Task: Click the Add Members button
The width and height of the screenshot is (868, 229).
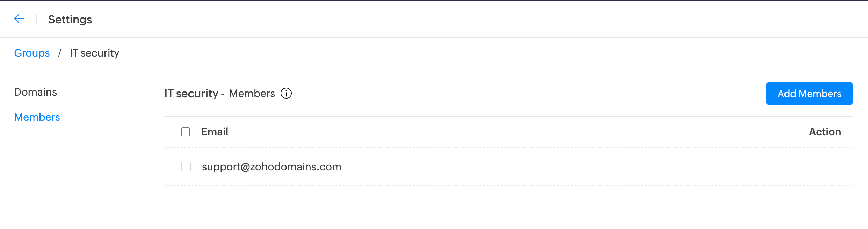Action: click(x=809, y=94)
